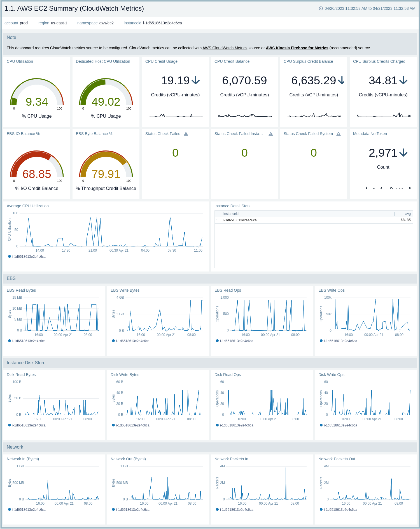Click the CPU Surplus Credit Balance down arrow
This screenshot has width=420, height=529.
[x=341, y=81]
